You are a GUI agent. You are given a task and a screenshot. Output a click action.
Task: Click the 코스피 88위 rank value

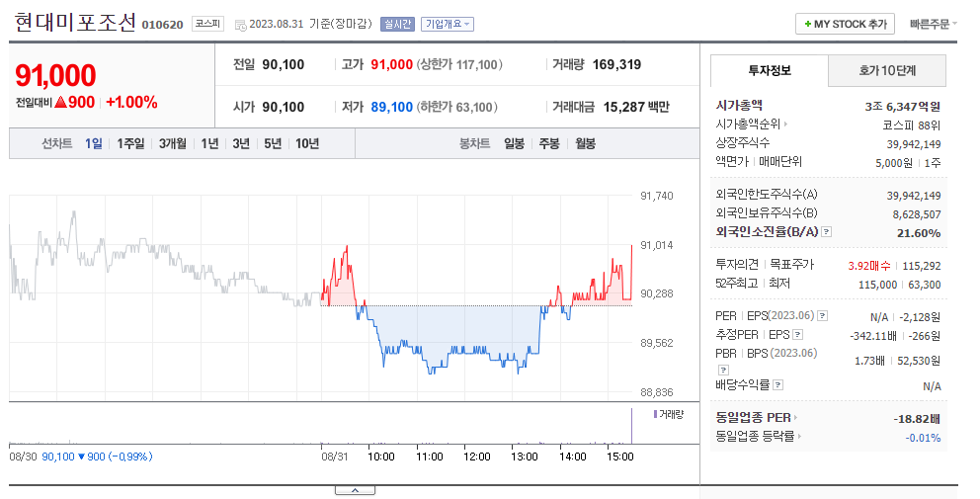pyautogui.click(x=911, y=125)
